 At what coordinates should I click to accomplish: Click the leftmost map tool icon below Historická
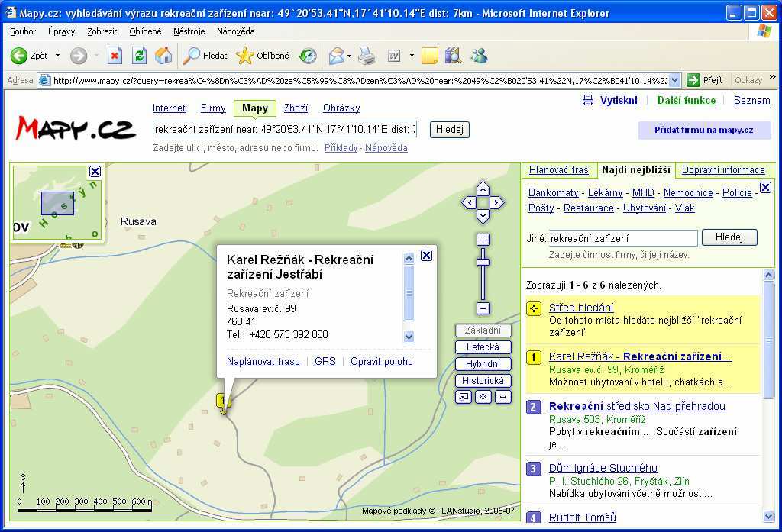tap(464, 397)
